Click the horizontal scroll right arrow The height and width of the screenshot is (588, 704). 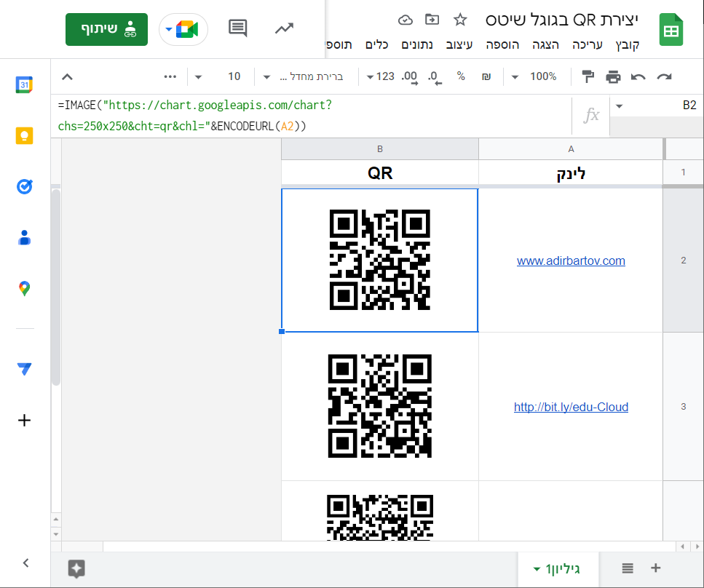(697, 547)
